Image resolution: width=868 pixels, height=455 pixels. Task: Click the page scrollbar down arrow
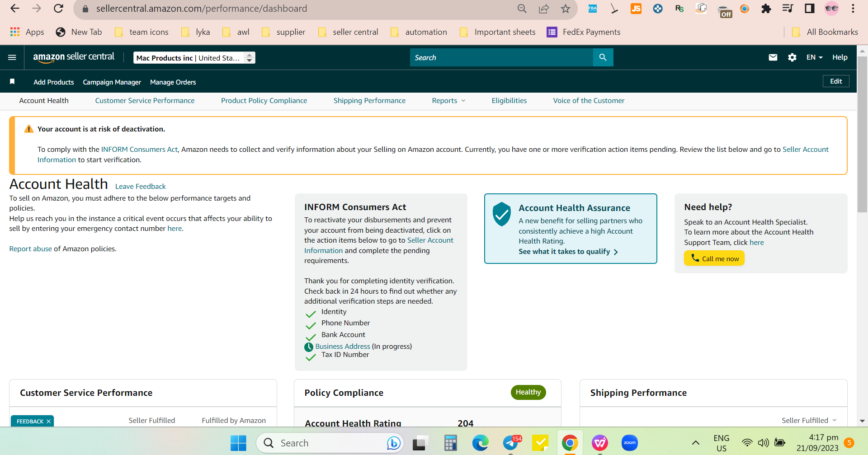[862, 421]
